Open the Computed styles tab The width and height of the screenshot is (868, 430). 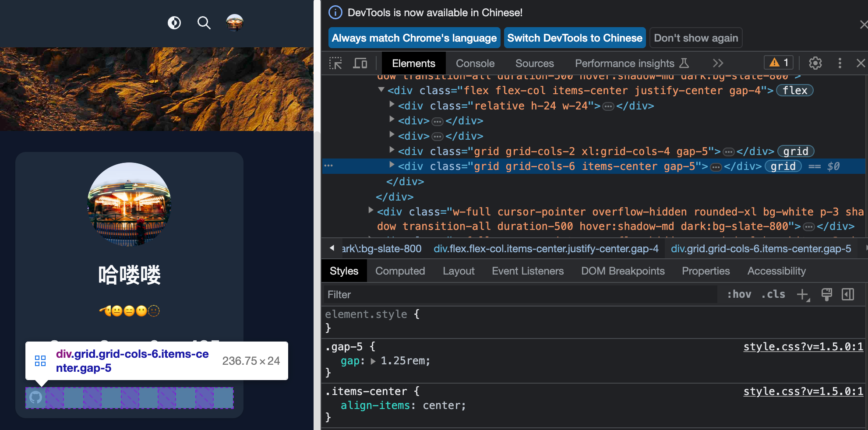pyautogui.click(x=400, y=271)
